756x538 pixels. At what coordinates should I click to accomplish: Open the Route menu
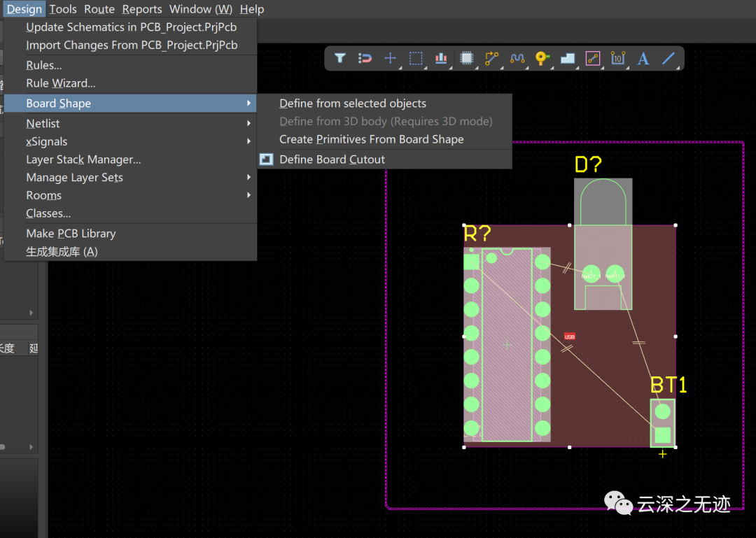(99, 9)
